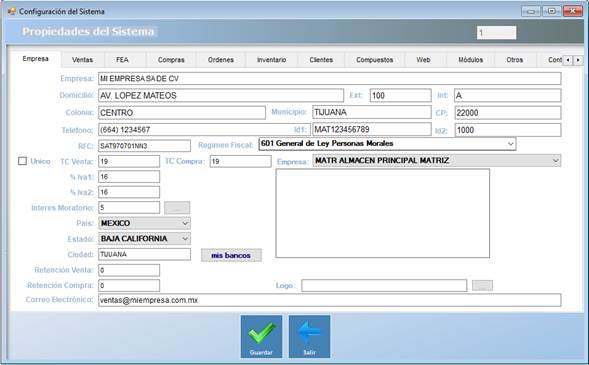Click the Id2 field with 1000
This screenshot has width=589, height=365.
point(508,130)
